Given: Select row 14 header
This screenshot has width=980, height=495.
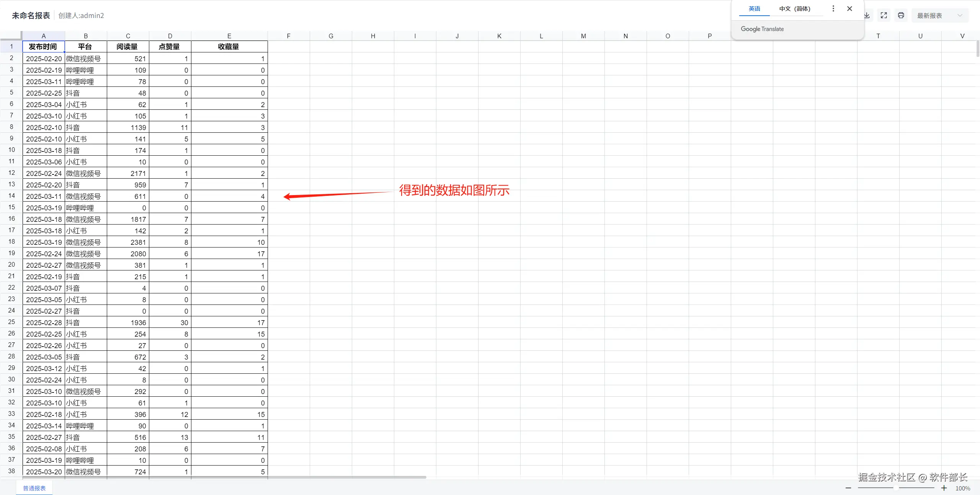Looking at the screenshot, I should pos(11,196).
